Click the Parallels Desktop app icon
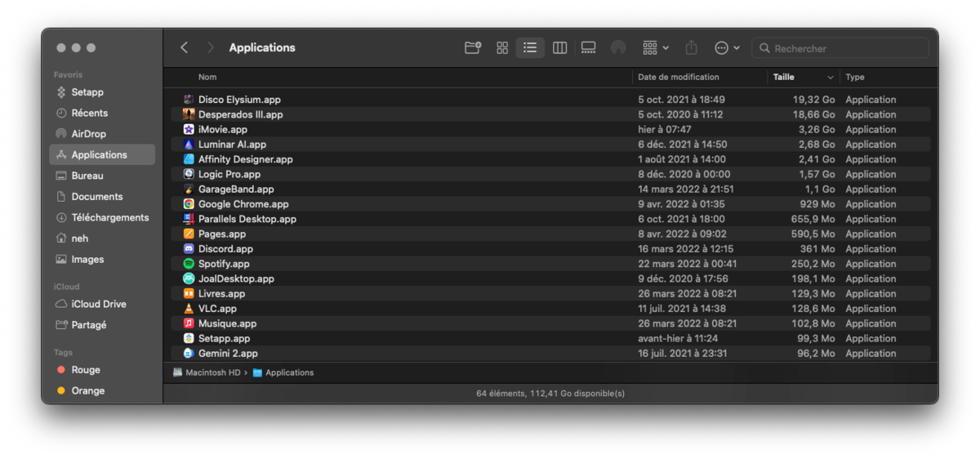Viewport: 980px width, 459px height. [x=189, y=219]
